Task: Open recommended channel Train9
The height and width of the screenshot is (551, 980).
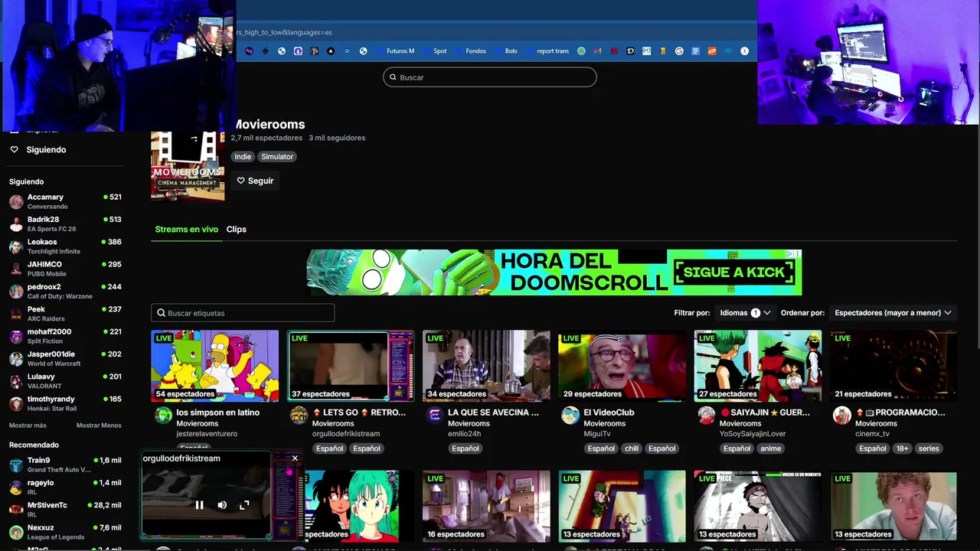Action: click(x=65, y=465)
